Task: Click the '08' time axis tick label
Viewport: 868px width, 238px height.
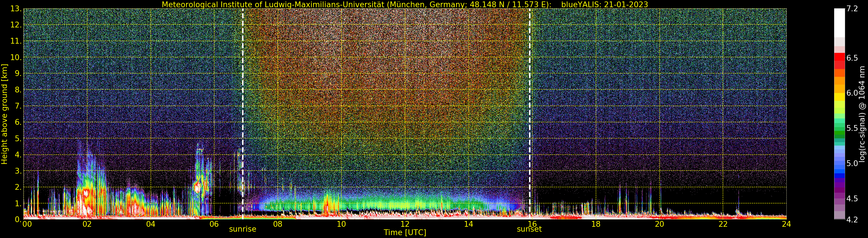Action: click(x=278, y=224)
